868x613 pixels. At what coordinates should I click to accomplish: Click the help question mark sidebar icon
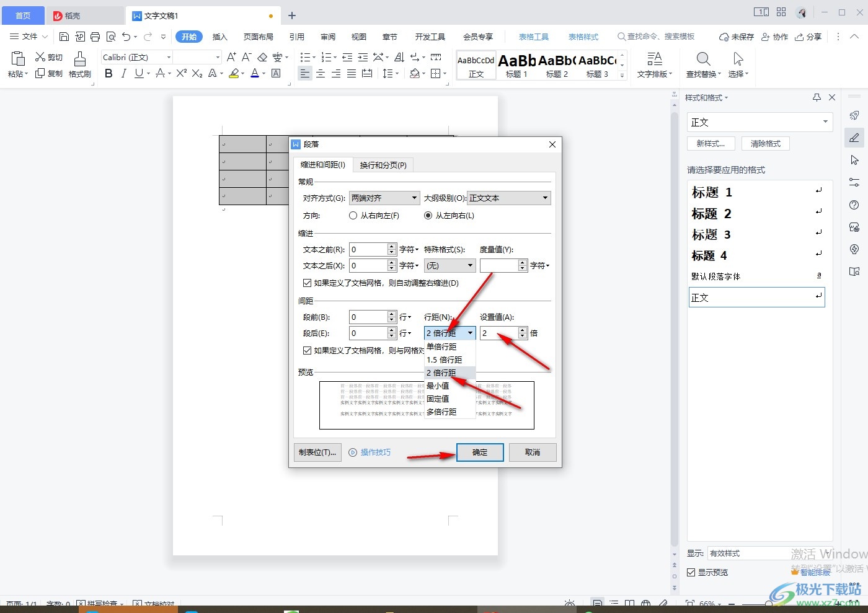point(854,205)
